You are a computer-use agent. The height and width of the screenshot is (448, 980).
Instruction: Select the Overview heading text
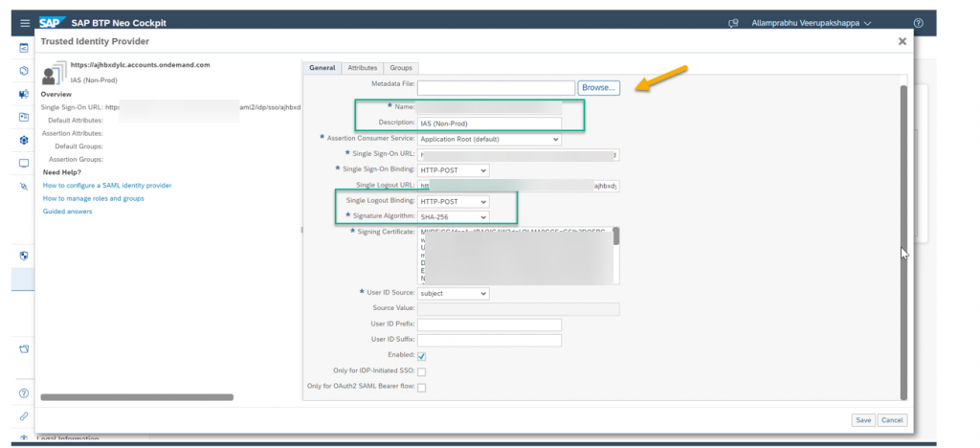(x=56, y=95)
